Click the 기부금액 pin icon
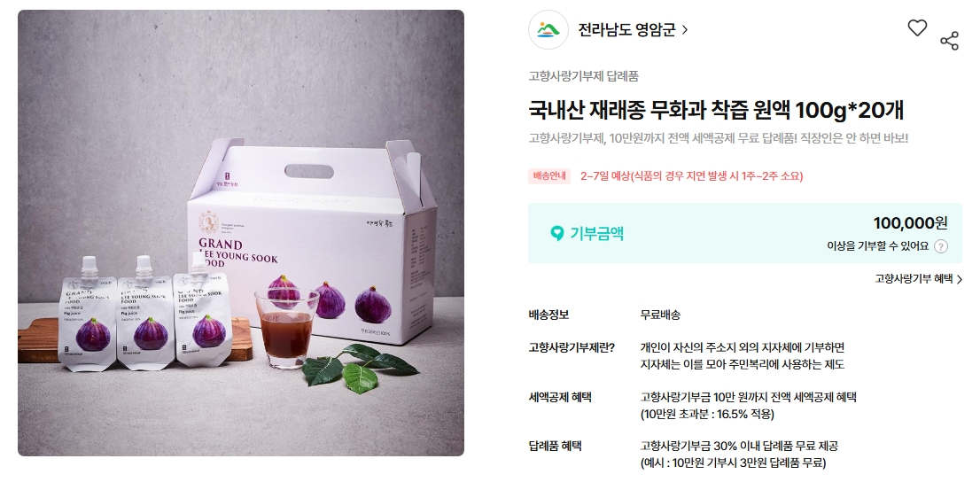980x482 pixels. [x=556, y=234]
